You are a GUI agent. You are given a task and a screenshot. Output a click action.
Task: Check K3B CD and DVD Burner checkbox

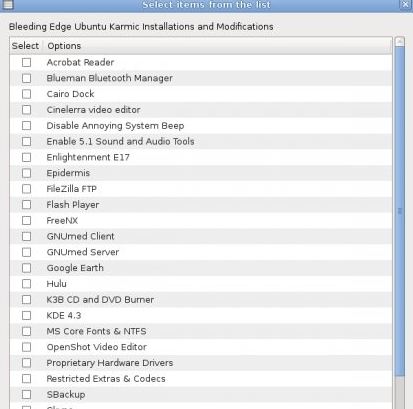tap(26, 300)
